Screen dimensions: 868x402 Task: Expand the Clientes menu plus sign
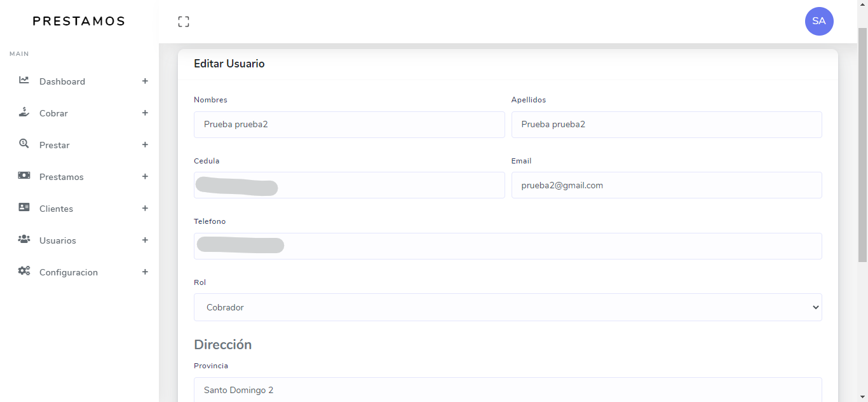coord(145,208)
